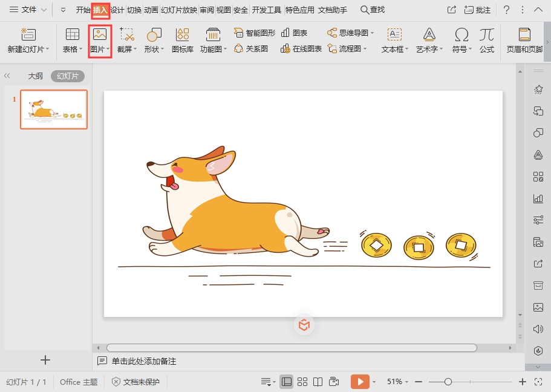551x392 pixels.
Task: Select slide 1 thumbnail
Action: pos(53,109)
